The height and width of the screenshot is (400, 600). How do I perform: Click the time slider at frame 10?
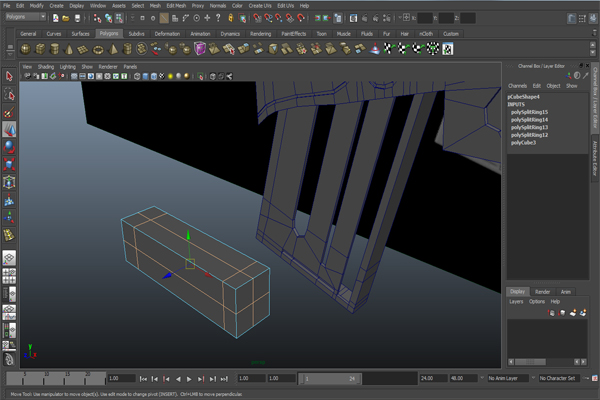pos(44,377)
